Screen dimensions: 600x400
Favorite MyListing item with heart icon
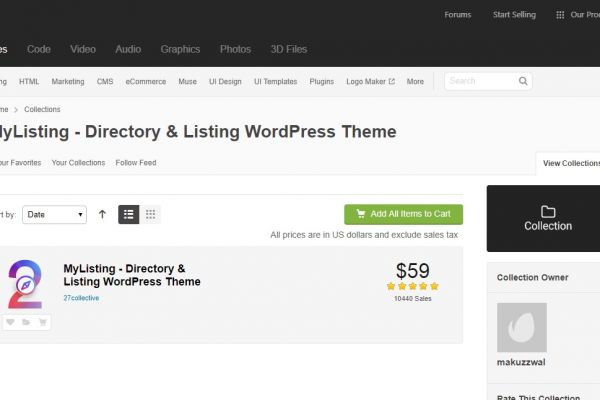click(x=10, y=322)
